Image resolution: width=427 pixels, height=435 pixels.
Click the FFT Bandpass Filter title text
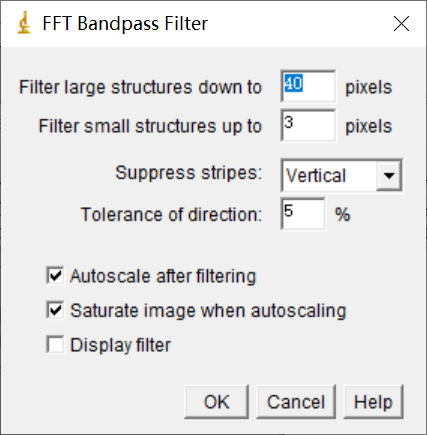click(125, 23)
